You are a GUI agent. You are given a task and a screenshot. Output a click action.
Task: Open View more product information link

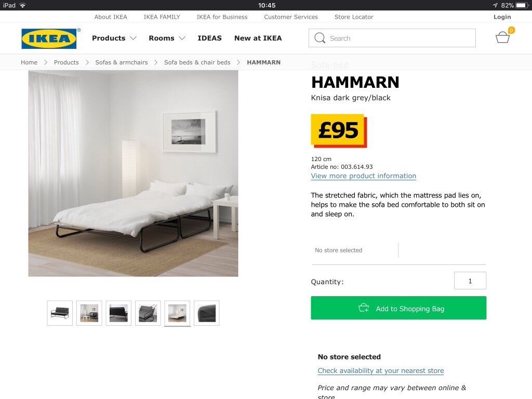tap(363, 176)
